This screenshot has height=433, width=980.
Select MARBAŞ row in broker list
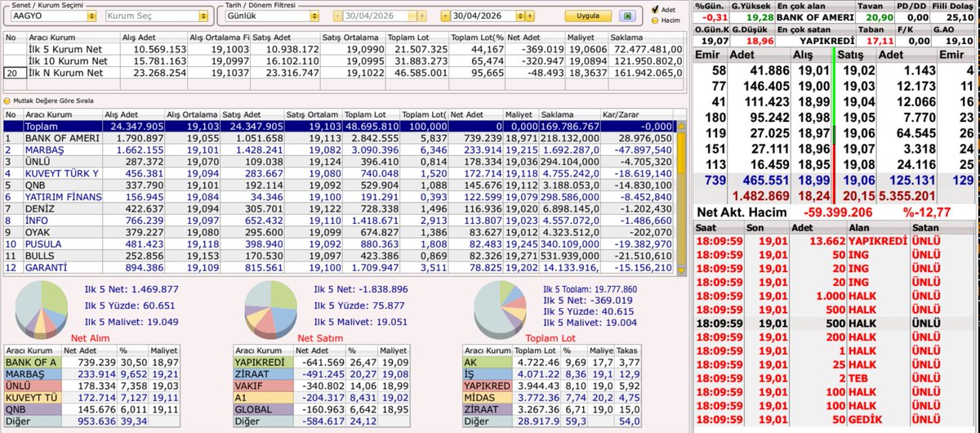(x=339, y=150)
